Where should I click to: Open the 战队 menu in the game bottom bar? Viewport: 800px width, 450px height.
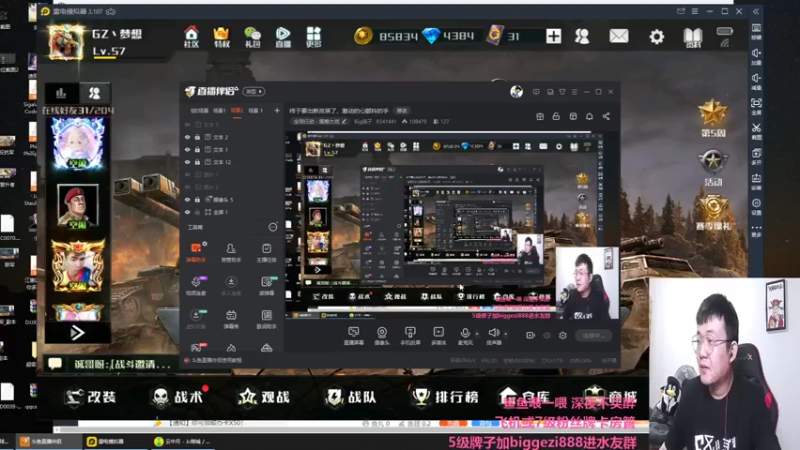(351, 397)
